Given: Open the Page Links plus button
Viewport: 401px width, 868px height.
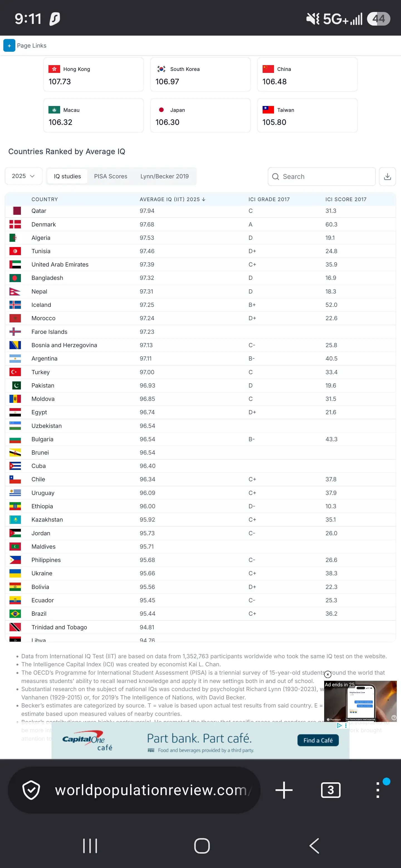Looking at the screenshot, I should tap(9, 46).
